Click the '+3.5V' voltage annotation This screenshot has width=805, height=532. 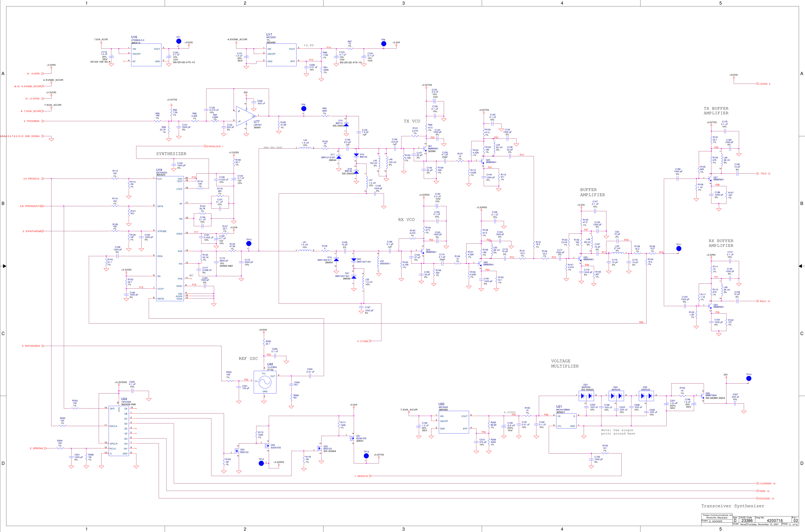[309, 45]
